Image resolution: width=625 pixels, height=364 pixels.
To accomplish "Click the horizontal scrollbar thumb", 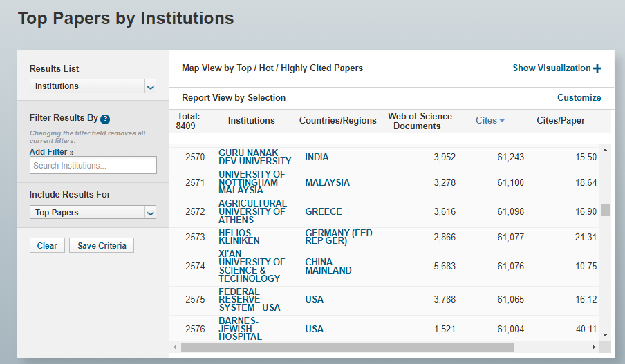I will point(348,347).
